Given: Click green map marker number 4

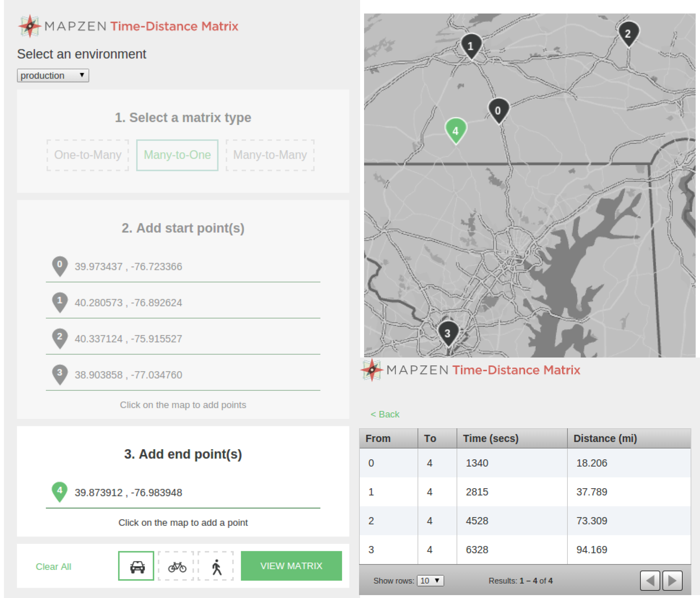Looking at the screenshot, I should [x=455, y=130].
